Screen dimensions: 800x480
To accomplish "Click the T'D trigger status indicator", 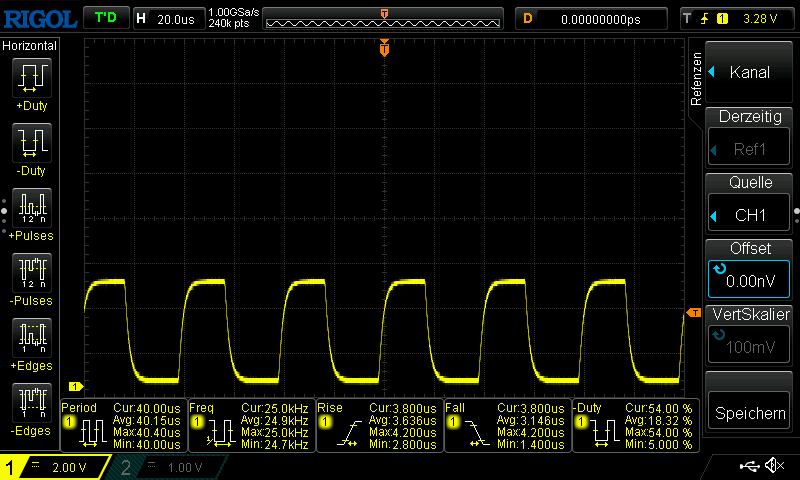I will click(x=106, y=18).
